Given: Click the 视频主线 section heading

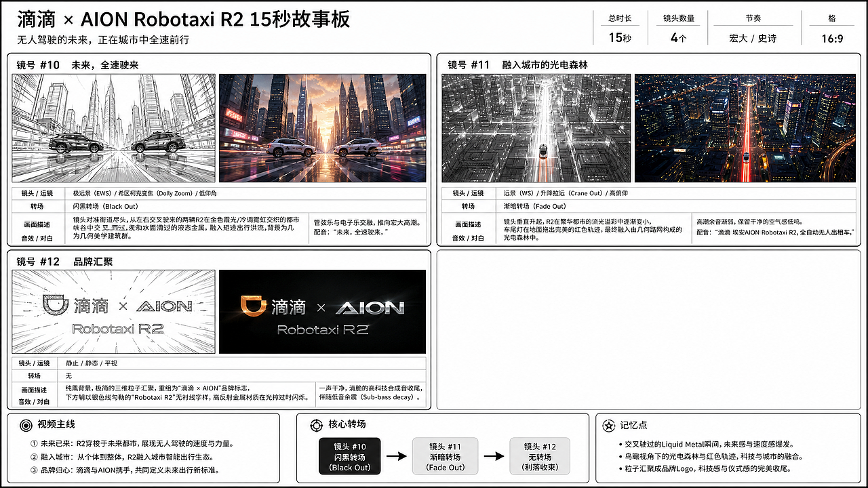Looking at the screenshot, I should click(56, 425).
